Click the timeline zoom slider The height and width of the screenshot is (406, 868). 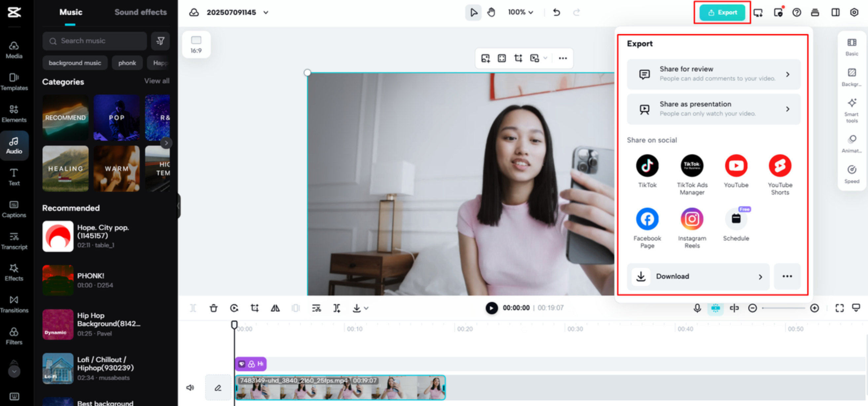(x=783, y=308)
